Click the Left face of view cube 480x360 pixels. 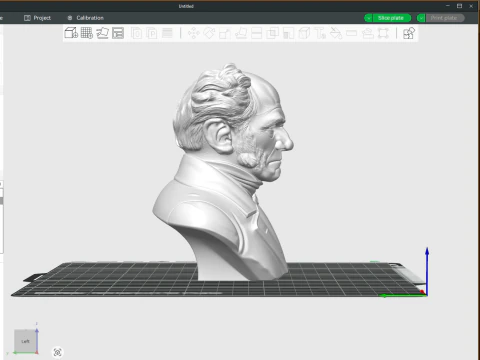(x=25, y=341)
